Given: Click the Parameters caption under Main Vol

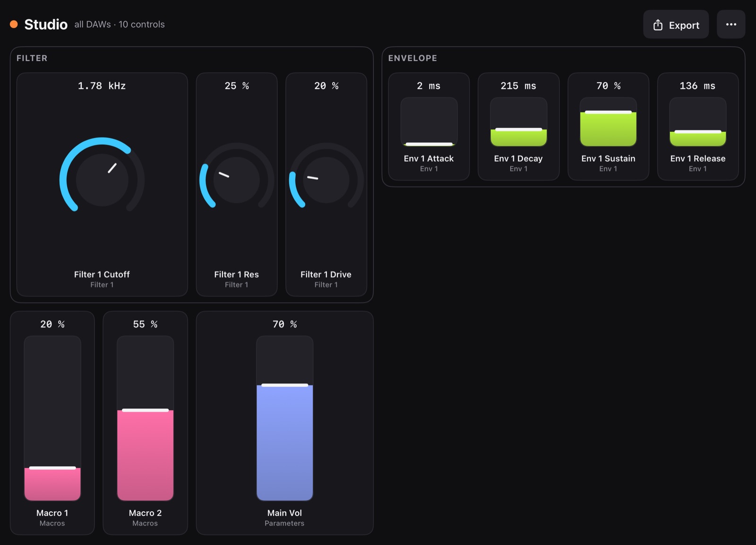Looking at the screenshot, I should 284,523.
